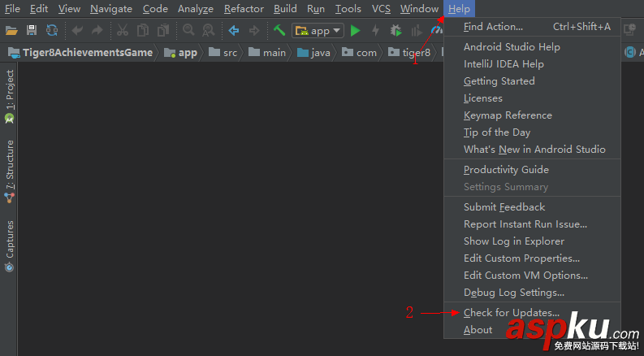This screenshot has width=644, height=356.
Task: Open the Run menu
Action: coord(315,9)
